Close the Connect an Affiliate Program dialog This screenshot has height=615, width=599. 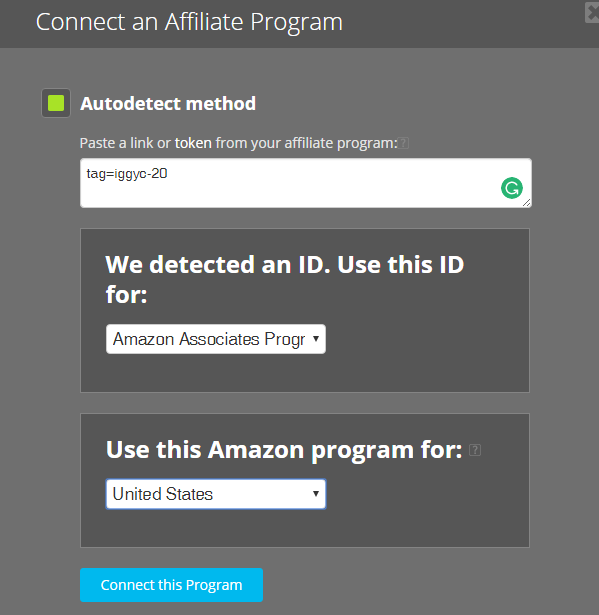[x=592, y=13]
